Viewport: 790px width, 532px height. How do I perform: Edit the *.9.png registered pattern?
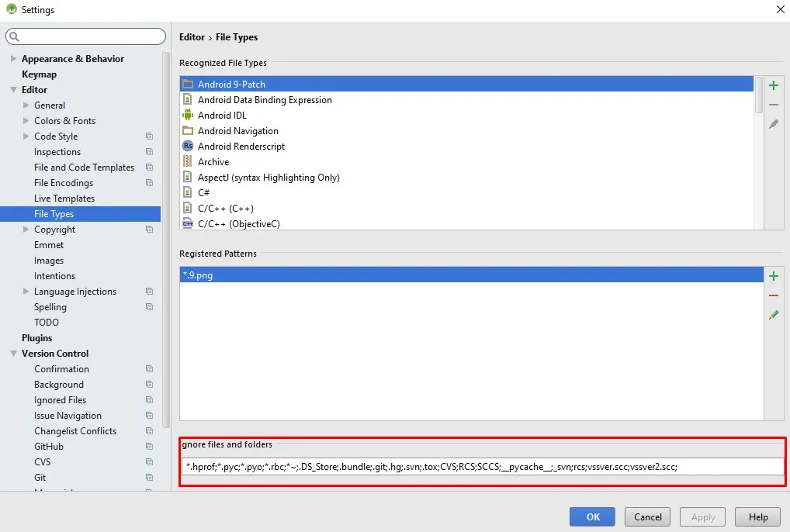774,315
